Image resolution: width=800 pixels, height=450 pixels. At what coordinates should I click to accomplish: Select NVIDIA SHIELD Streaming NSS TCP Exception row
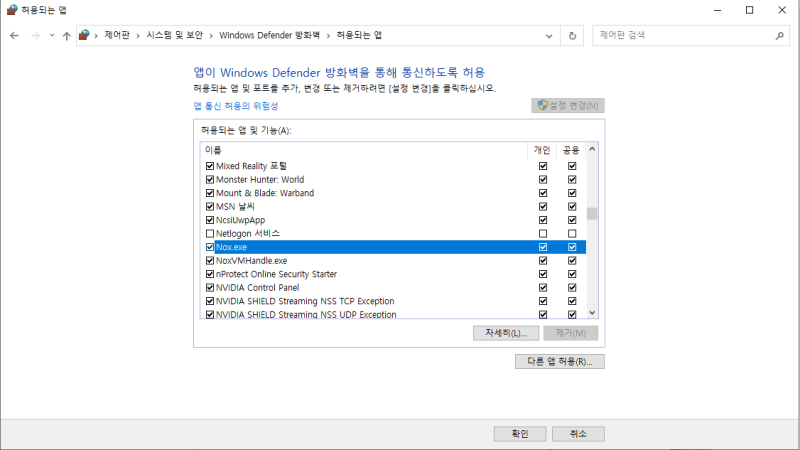pos(393,301)
